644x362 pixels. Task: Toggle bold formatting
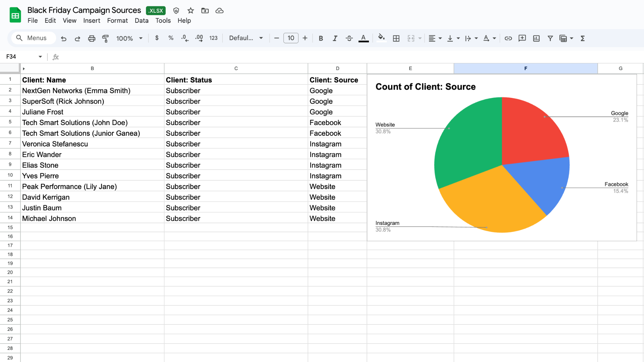[321, 38]
